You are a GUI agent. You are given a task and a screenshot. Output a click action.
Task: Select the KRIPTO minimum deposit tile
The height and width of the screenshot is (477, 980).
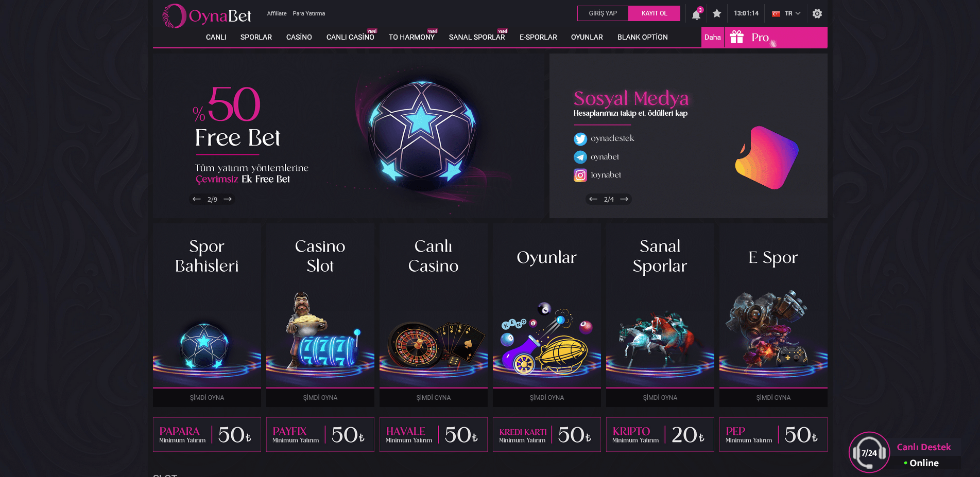click(x=660, y=435)
